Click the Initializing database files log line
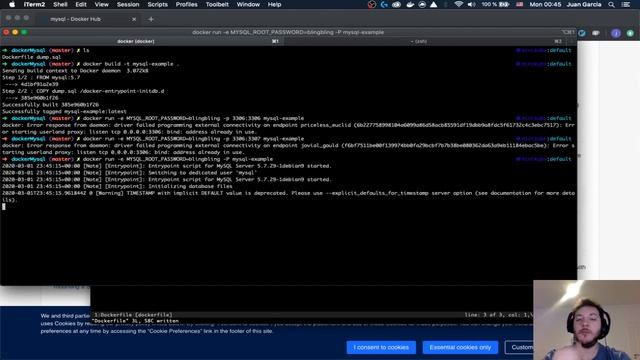640x360 pixels. [x=117, y=186]
